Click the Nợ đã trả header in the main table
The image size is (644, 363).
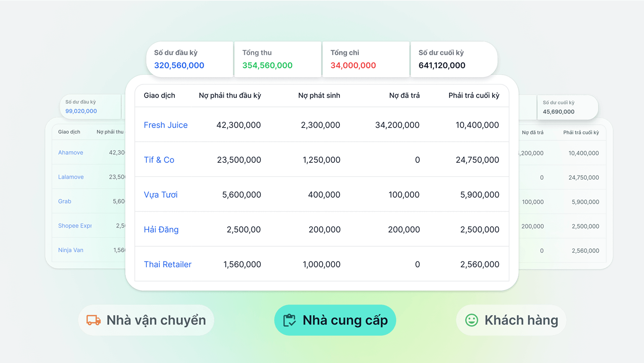(x=404, y=96)
